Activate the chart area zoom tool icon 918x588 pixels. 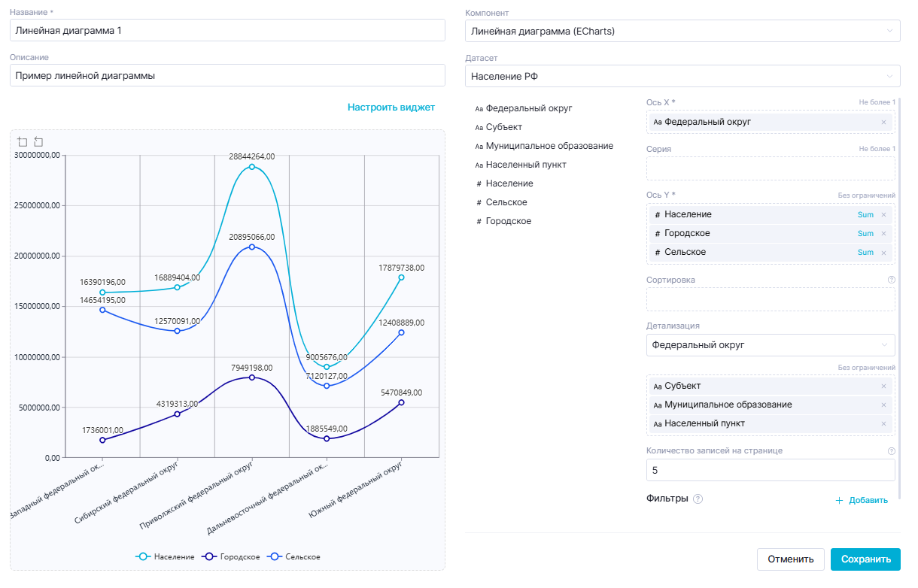(x=22, y=142)
